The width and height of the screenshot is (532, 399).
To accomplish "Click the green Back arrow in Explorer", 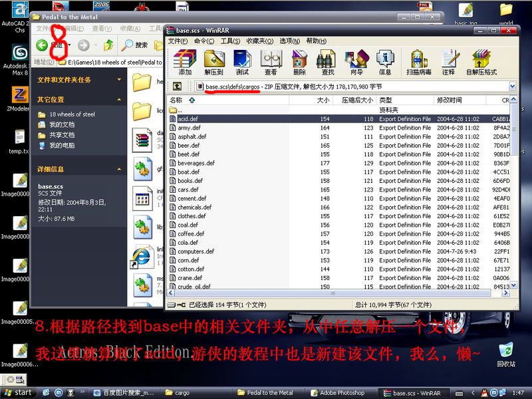I will click(x=42, y=45).
